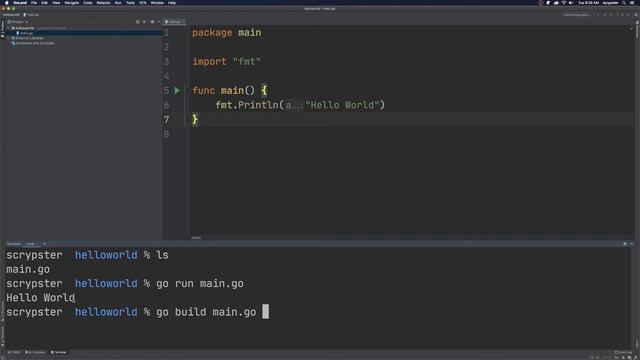Click the clock in the menu bar

coord(588,2)
